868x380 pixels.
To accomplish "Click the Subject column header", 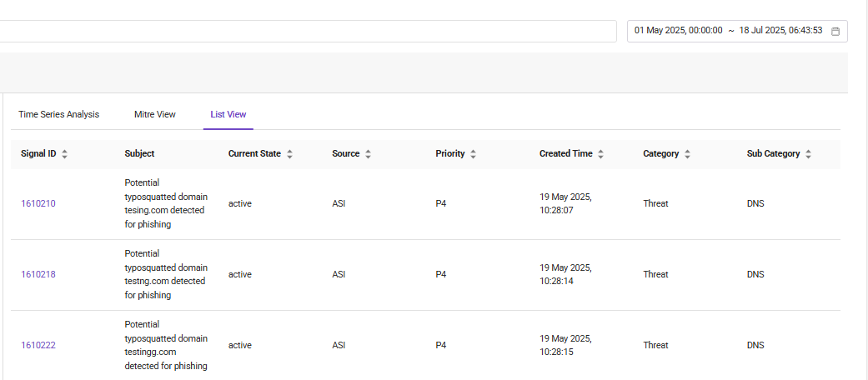I will (139, 154).
